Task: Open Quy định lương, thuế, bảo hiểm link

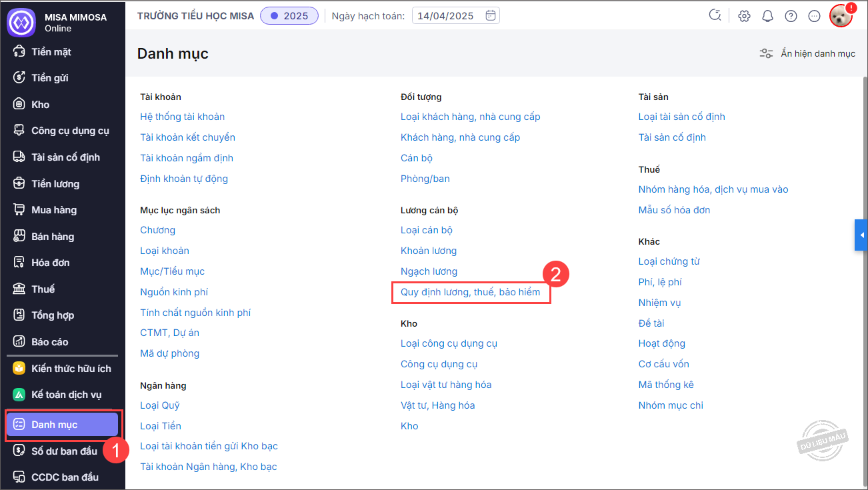Action: pyautogui.click(x=470, y=292)
